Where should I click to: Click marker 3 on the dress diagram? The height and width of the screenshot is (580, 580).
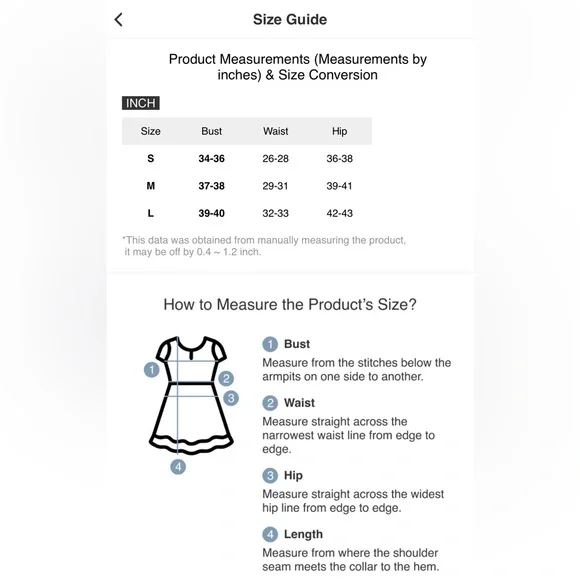coord(231,398)
